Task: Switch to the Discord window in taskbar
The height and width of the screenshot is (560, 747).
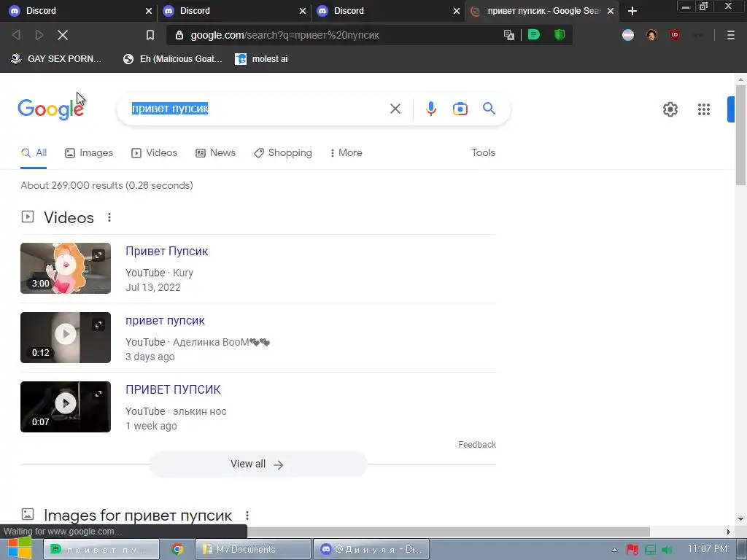Action: tap(371, 549)
